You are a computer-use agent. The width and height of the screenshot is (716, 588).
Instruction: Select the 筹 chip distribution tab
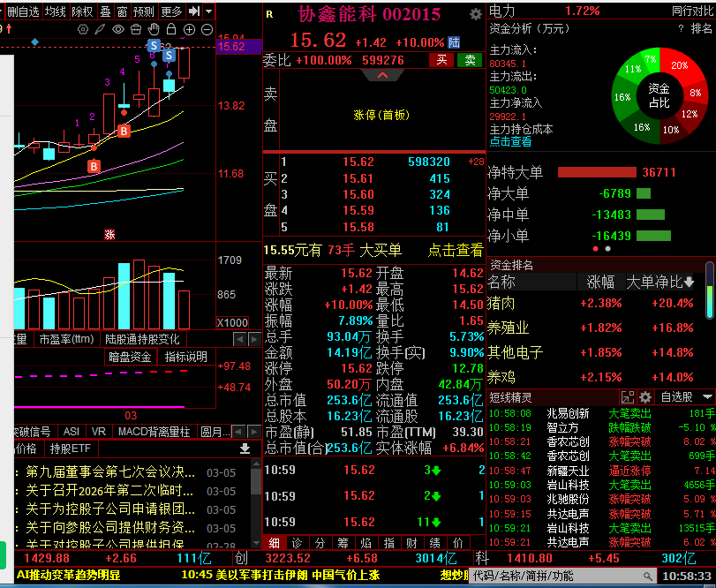(x=343, y=543)
